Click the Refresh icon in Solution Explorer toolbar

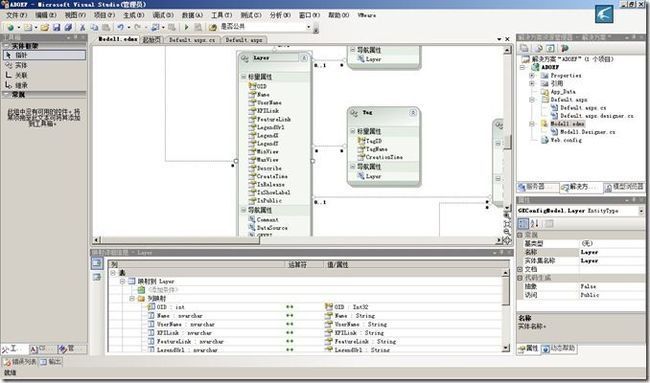[550, 48]
